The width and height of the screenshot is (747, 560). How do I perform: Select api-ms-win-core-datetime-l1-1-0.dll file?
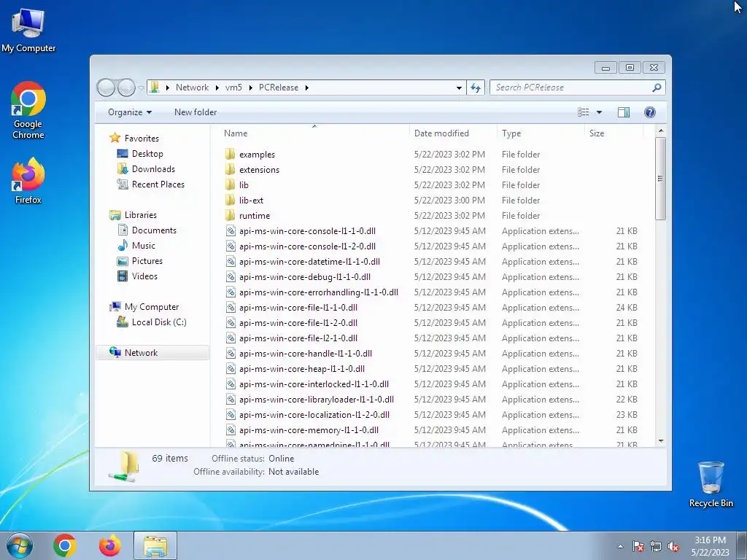click(309, 262)
